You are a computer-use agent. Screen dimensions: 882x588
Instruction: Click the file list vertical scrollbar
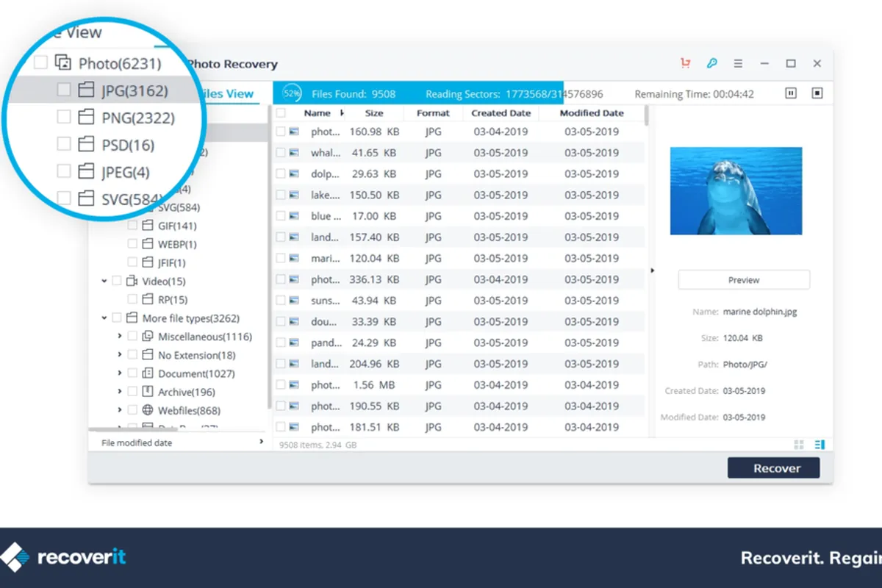[647, 115]
